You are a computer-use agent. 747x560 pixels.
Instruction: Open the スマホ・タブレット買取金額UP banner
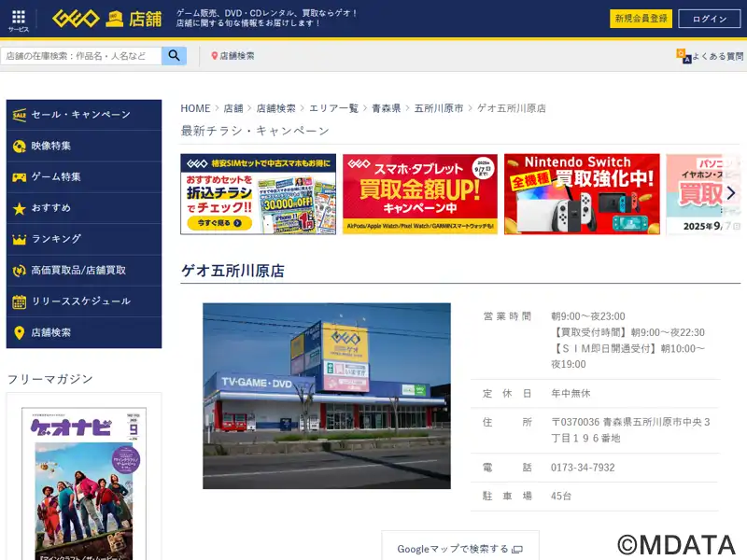click(x=419, y=194)
